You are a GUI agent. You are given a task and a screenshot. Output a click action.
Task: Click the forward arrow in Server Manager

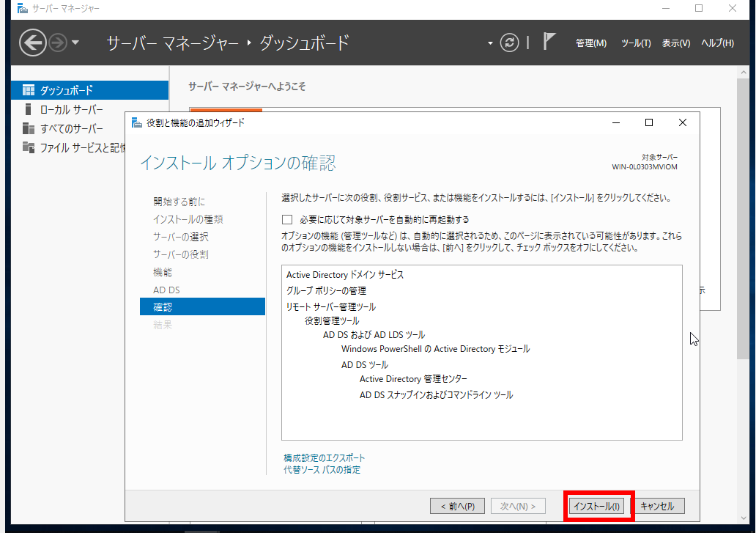point(58,43)
